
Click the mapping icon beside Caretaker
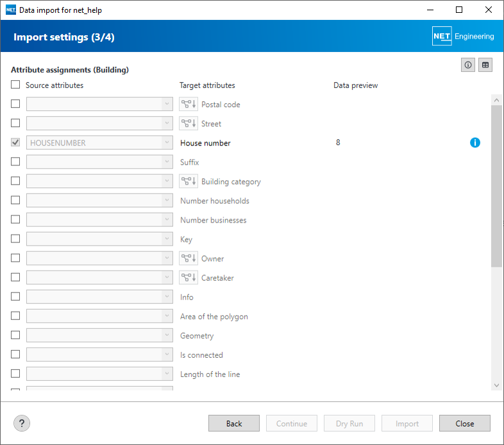coord(189,278)
